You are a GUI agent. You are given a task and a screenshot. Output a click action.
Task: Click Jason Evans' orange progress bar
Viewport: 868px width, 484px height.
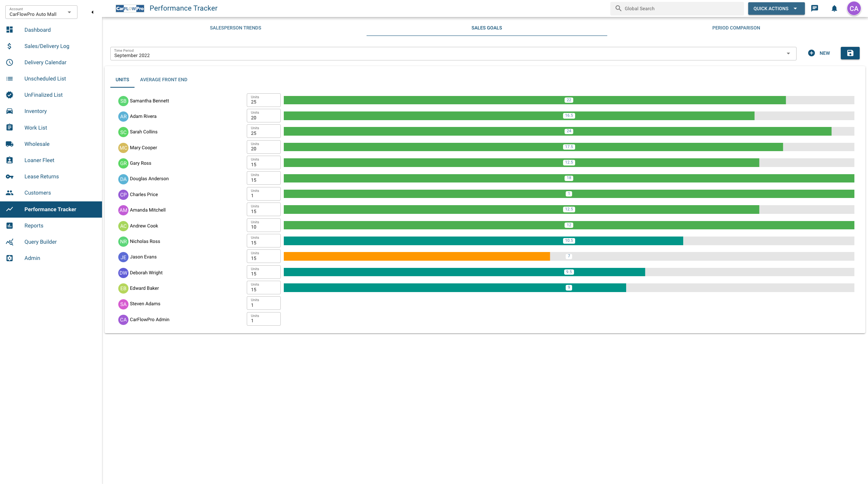416,256
